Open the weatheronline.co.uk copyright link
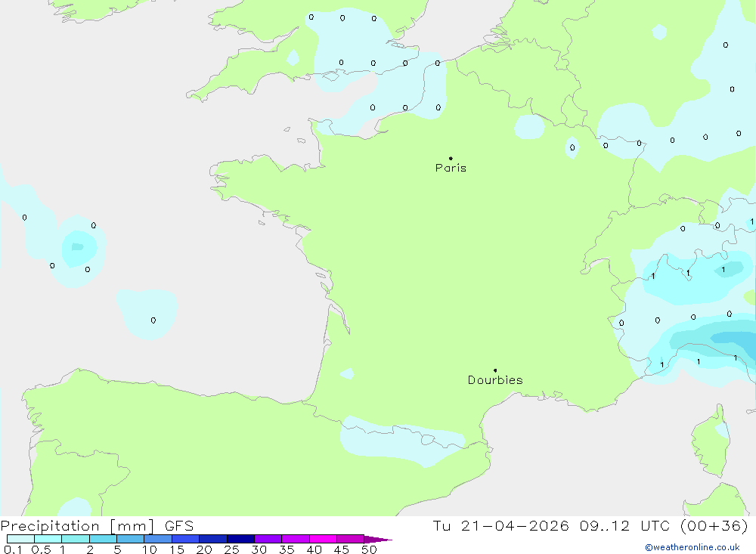 692,547
